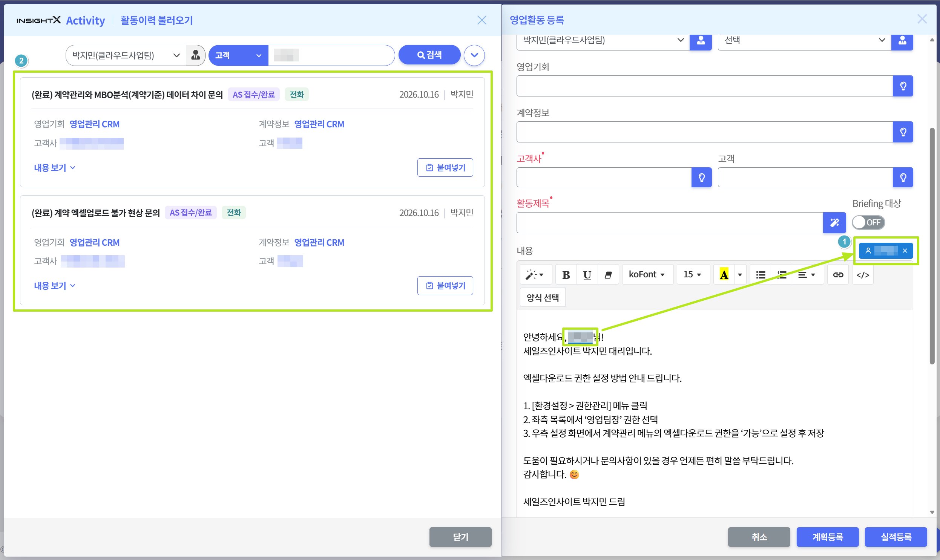Image resolution: width=940 pixels, height=560 pixels.
Task: Close the 활동이력 불러오기 panel
Action: pos(482,20)
